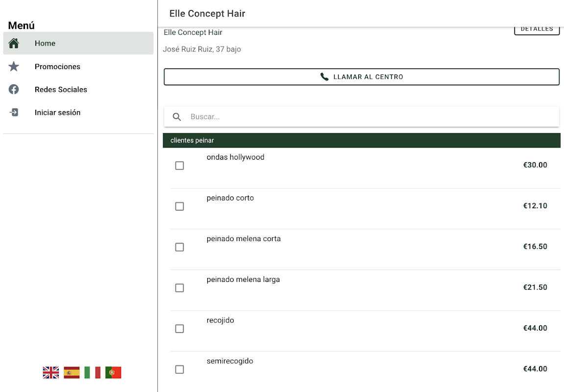Tick the semirecogido checkbox

179,369
